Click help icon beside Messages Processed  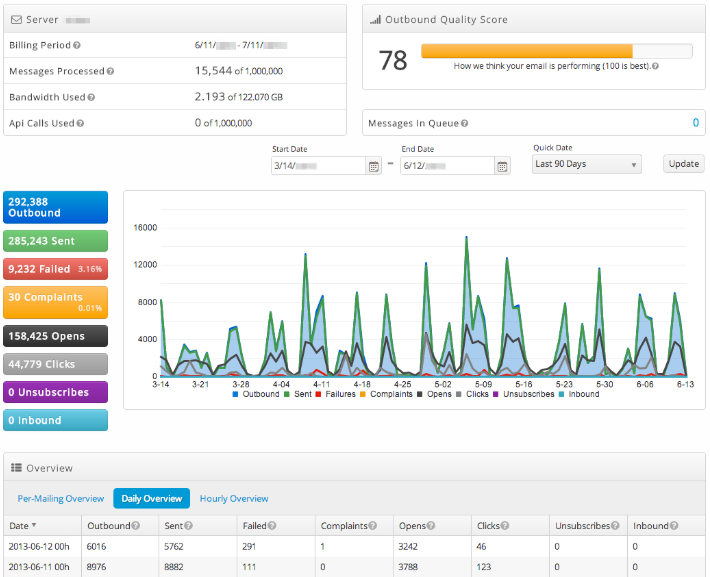coord(110,72)
